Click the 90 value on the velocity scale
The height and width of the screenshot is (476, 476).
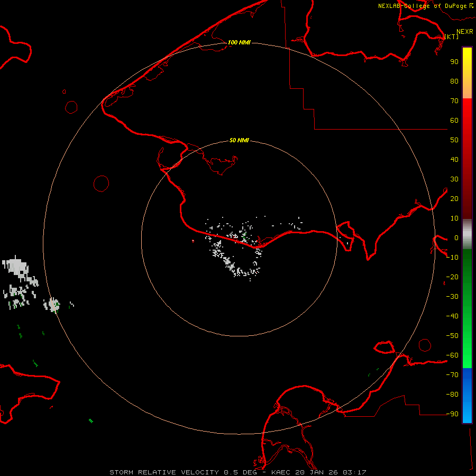click(454, 62)
